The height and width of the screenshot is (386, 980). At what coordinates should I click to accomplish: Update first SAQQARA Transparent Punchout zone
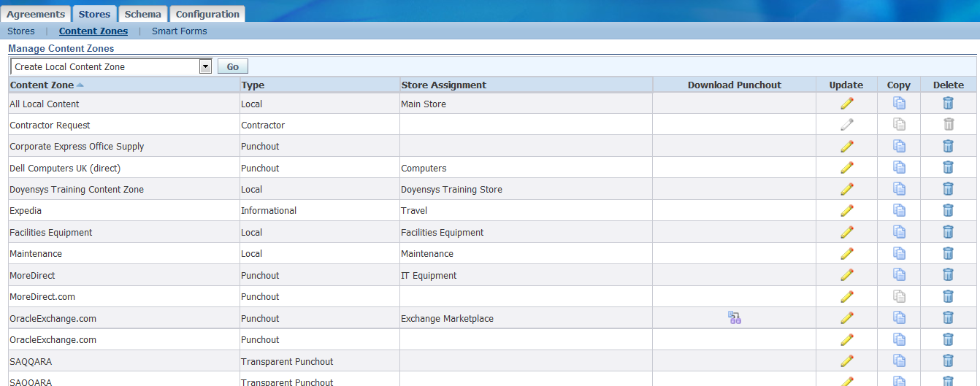846,360
